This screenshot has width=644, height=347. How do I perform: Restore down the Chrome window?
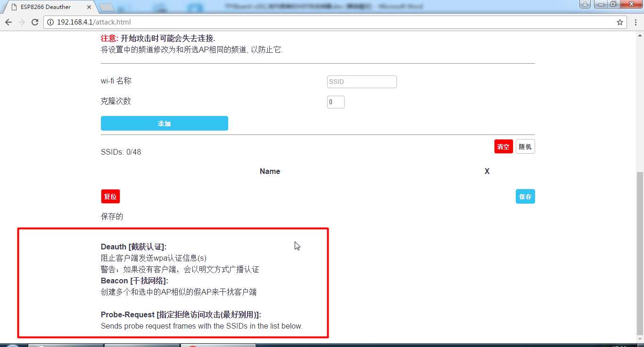click(x=613, y=4)
